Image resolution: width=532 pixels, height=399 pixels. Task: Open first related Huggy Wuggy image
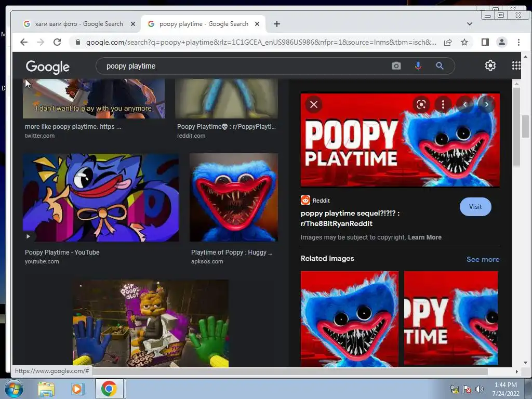coord(350,319)
